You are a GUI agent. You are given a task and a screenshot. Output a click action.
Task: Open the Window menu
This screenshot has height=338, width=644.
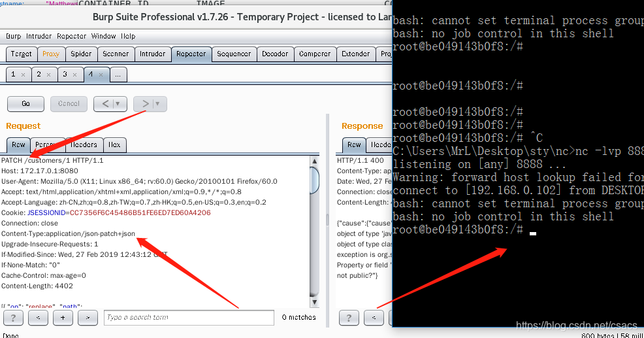coord(103,36)
